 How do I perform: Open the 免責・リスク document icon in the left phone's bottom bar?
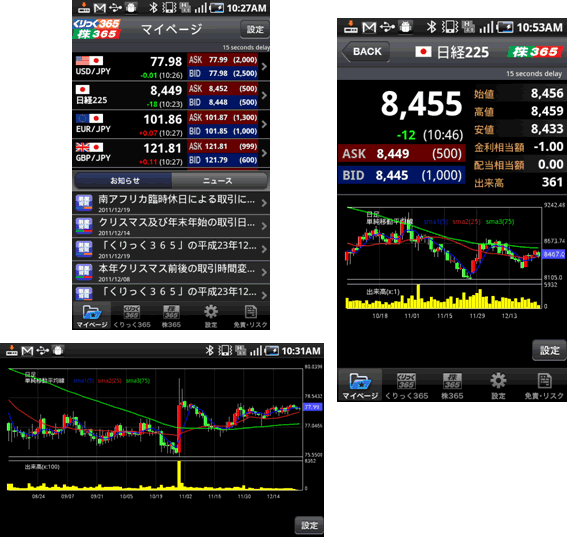click(250, 316)
